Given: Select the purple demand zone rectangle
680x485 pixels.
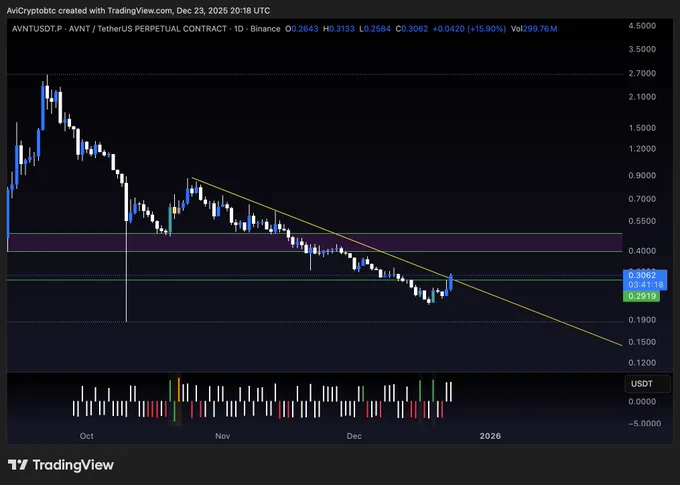Looking at the screenshot, I should pyautogui.click(x=315, y=242).
